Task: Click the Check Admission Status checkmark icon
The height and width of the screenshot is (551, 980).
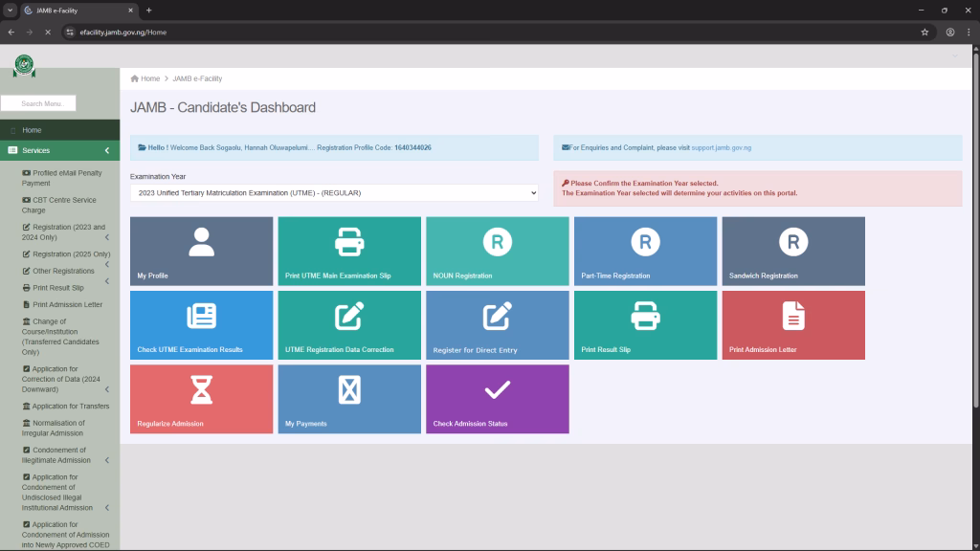Action: [497, 389]
